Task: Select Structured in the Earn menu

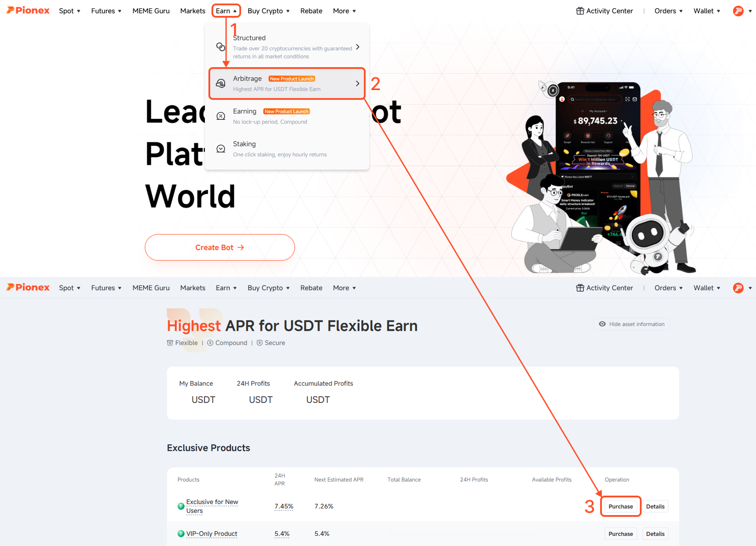Action: tap(287, 46)
